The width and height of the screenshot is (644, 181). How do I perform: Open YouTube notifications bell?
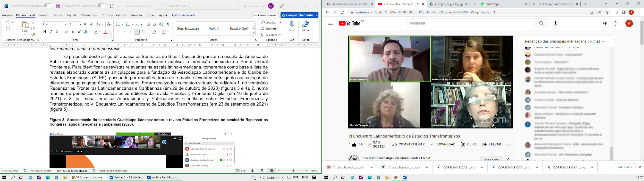coord(615,23)
